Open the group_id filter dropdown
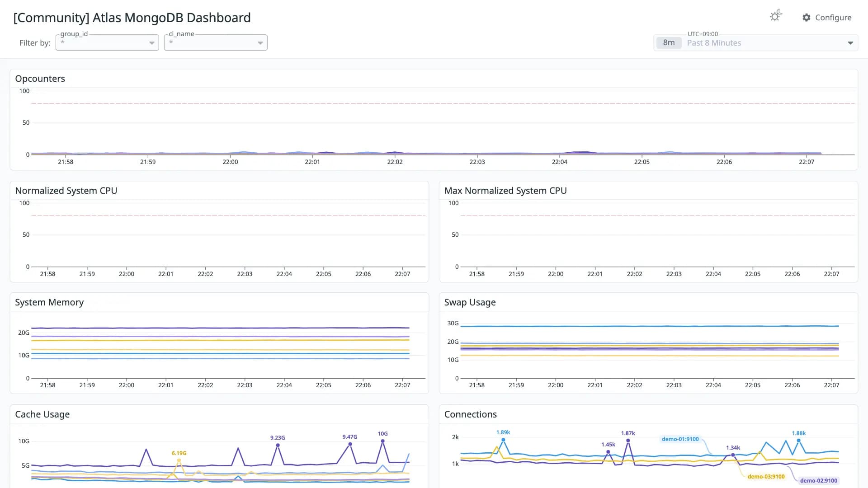This screenshot has width=868, height=488. point(107,42)
